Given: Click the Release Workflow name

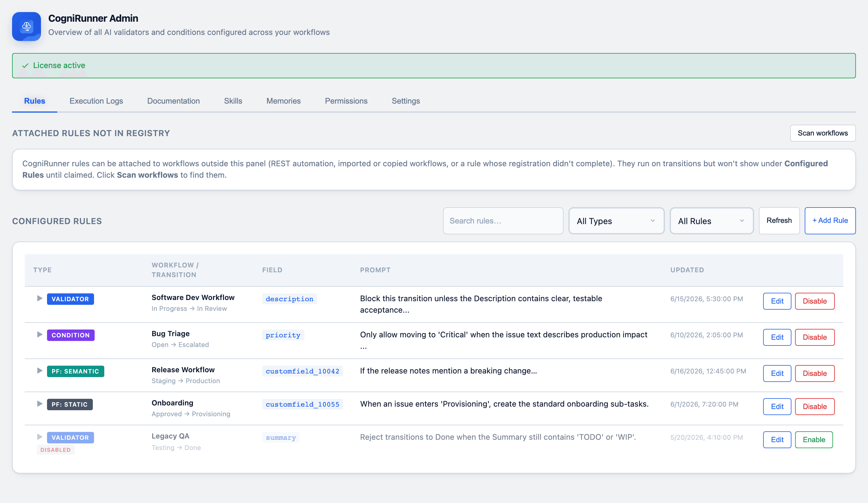Looking at the screenshot, I should pos(183,370).
